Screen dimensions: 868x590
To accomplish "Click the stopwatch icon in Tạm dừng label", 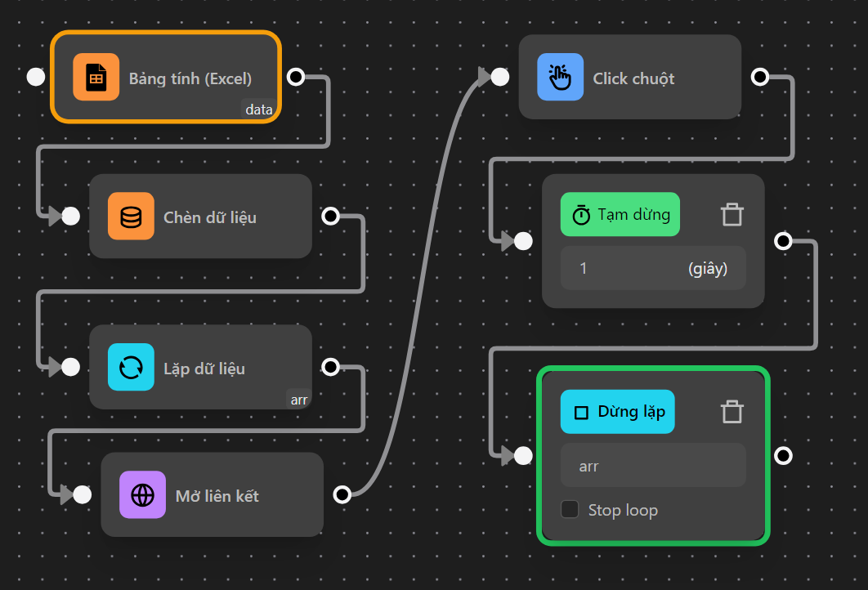I will click(581, 215).
